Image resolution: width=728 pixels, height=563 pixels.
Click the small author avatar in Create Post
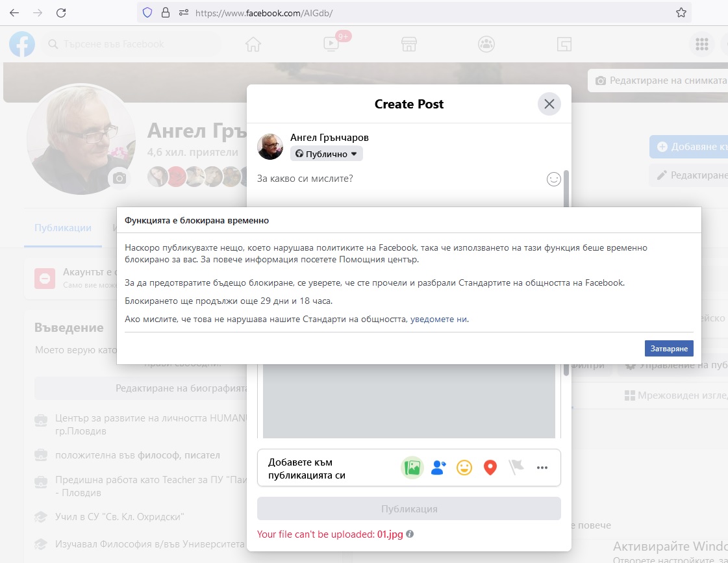tap(270, 147)
